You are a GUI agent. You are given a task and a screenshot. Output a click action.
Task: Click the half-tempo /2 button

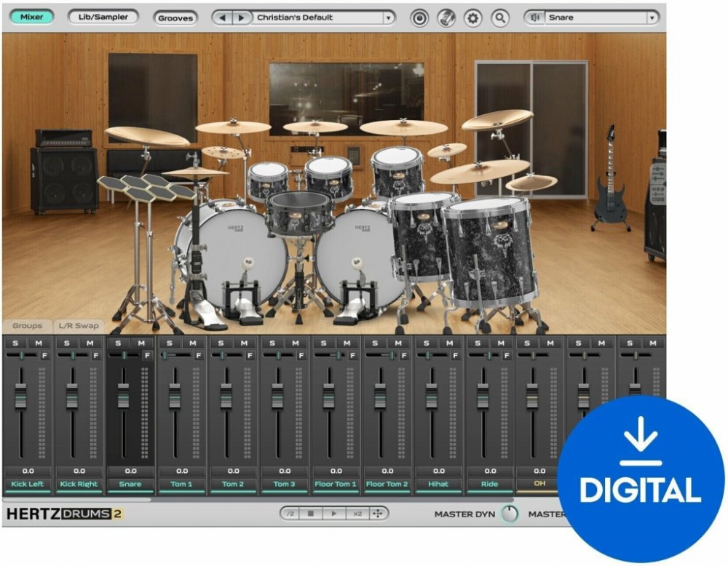click(290, 514)
